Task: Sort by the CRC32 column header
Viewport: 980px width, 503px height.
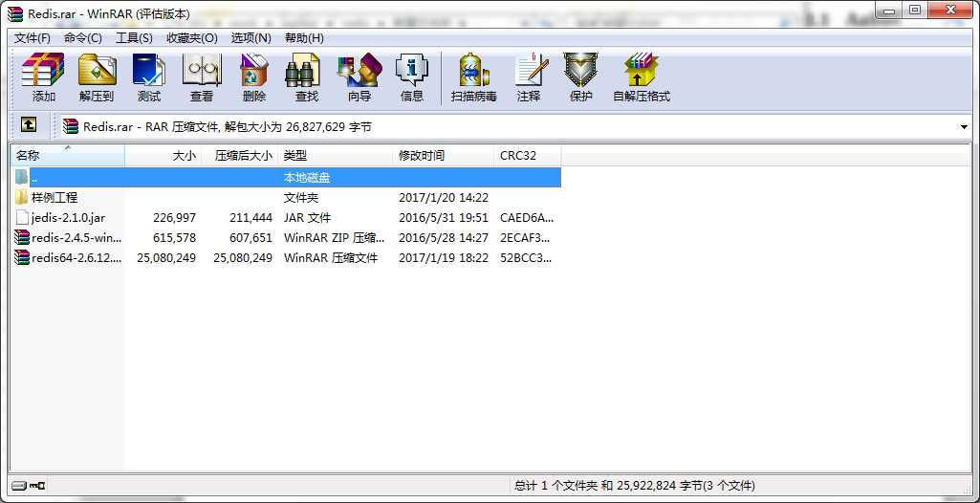Action: click(528, 156)
